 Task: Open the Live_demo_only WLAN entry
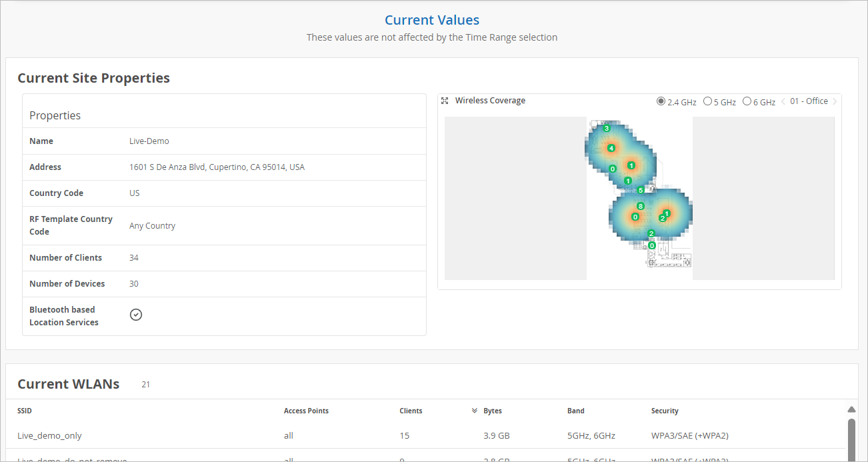pyautogui.click(x=49, y=435)
